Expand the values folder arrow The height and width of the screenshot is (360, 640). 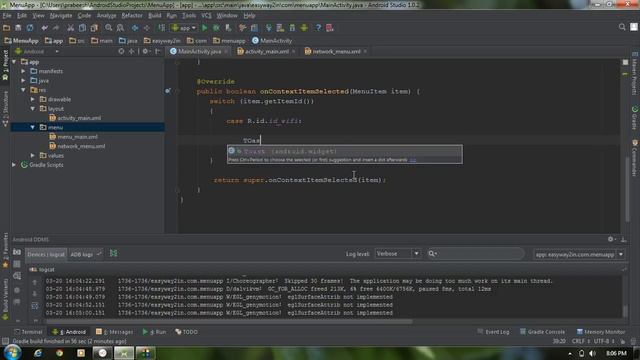pyautogui.click(x=33, y=156)
